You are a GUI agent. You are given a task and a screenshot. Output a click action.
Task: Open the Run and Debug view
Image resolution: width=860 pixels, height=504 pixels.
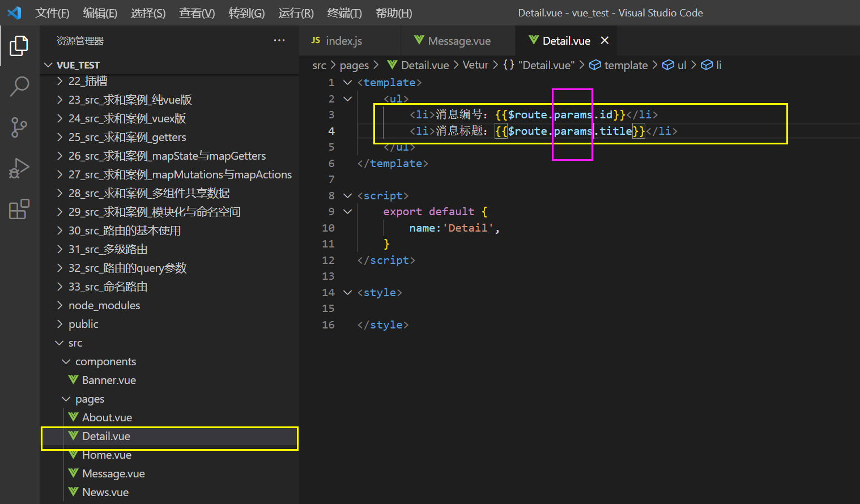tap(19, 168)
